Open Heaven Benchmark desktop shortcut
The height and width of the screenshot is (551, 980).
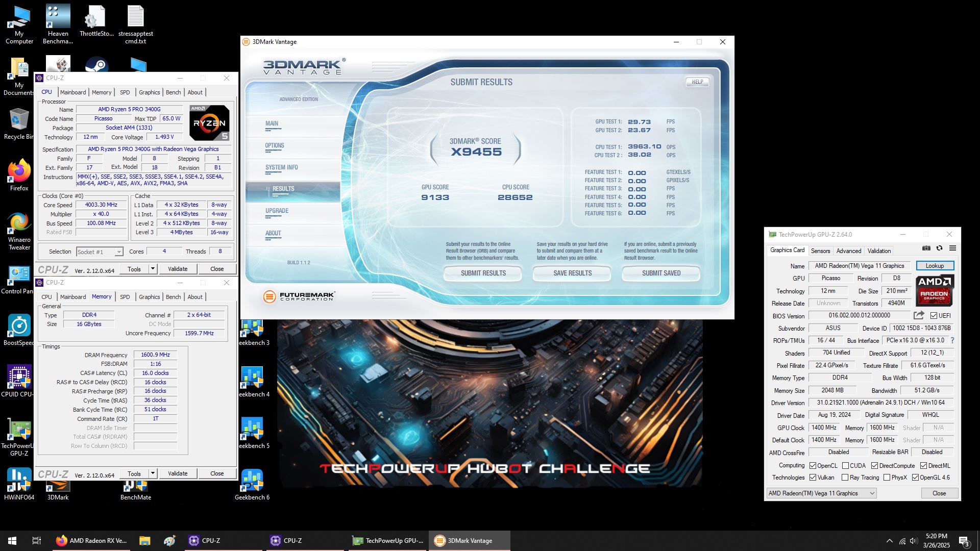tap(58, 24)
